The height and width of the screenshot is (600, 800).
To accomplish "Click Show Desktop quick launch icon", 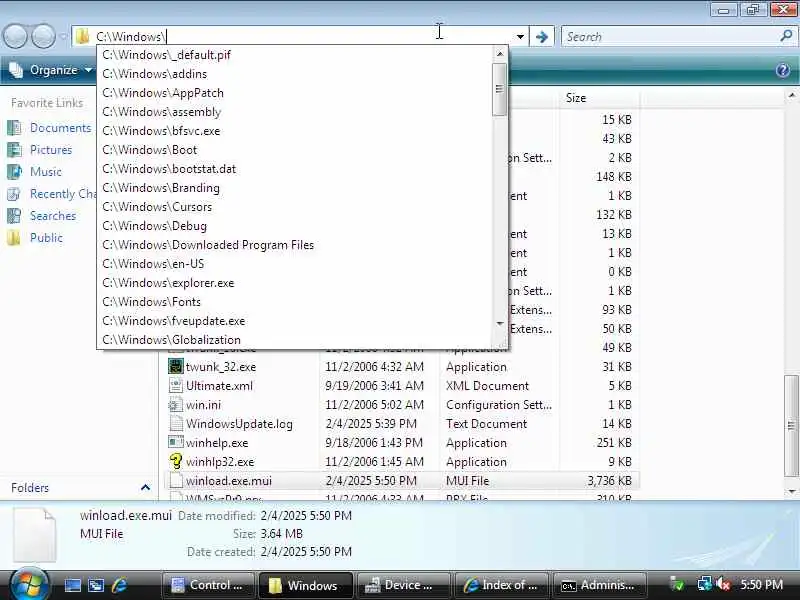I will 72,585.
